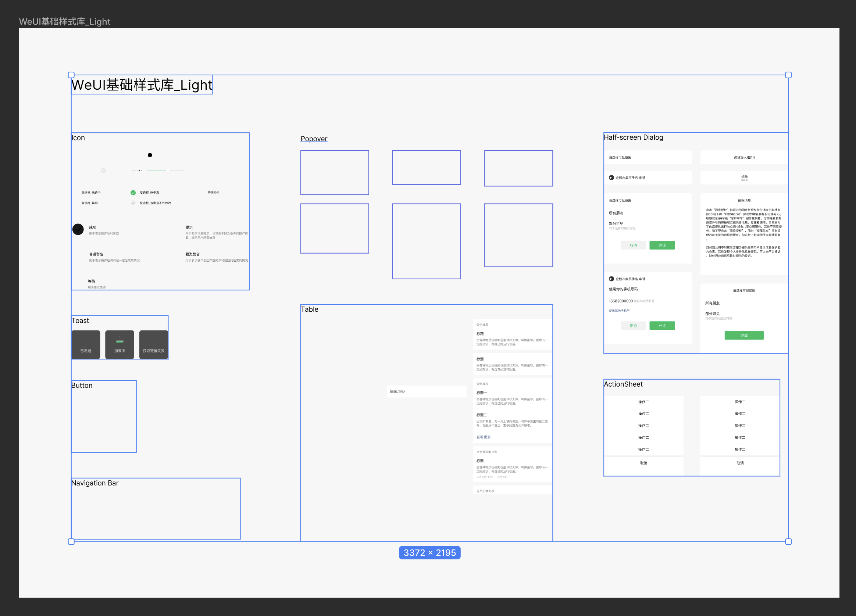Click the 提示 heading
The height and width of the screenshot is (616, 856).
[x=189, y=227]
